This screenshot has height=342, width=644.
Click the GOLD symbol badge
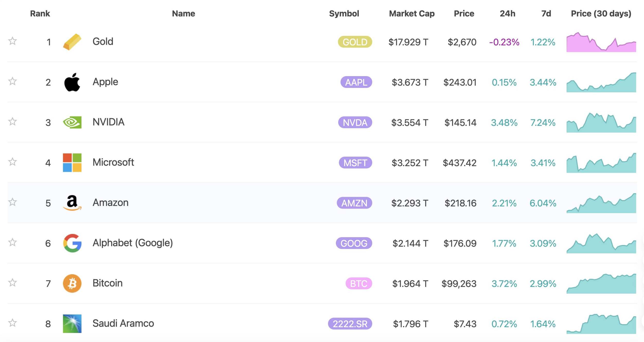[x=355, y=42]
